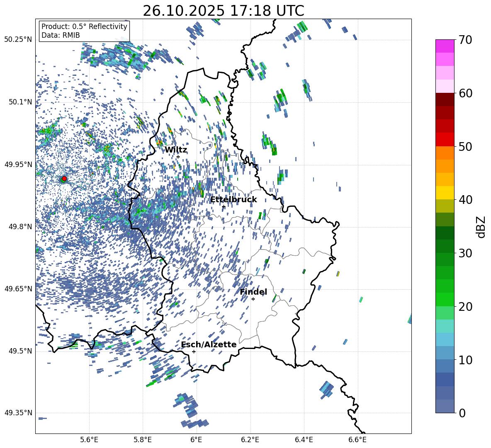Click the 49.35°N latitude tick label

pyautogui.click(x=18, y=413)
